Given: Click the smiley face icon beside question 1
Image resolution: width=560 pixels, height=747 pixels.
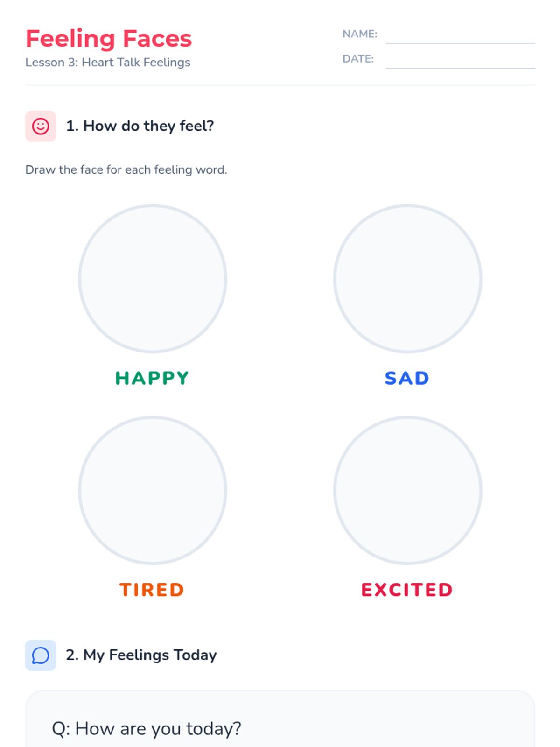Looking at the screenshot, I should pos(41,126).
